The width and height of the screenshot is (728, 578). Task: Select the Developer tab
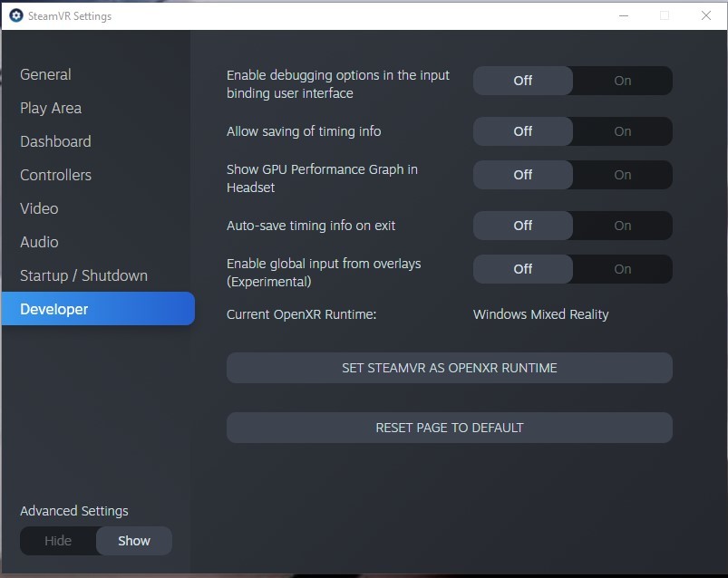coord(98,309)
